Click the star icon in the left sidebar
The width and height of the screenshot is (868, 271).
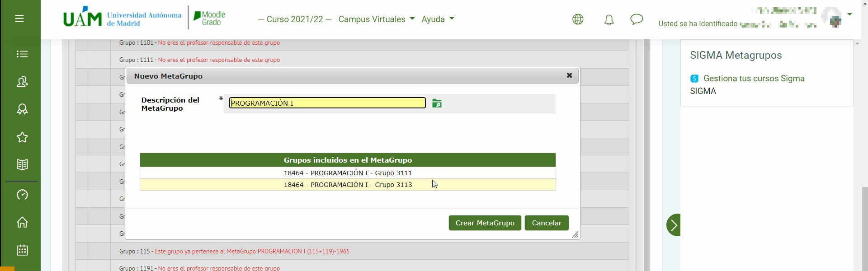22,137
